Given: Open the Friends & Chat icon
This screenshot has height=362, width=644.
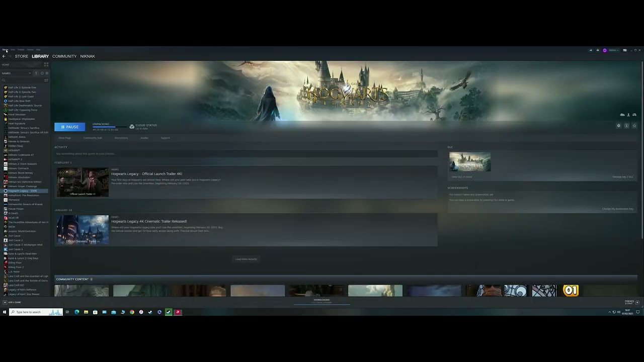Looking at the screenshot, I should click(x=637, y=302).
